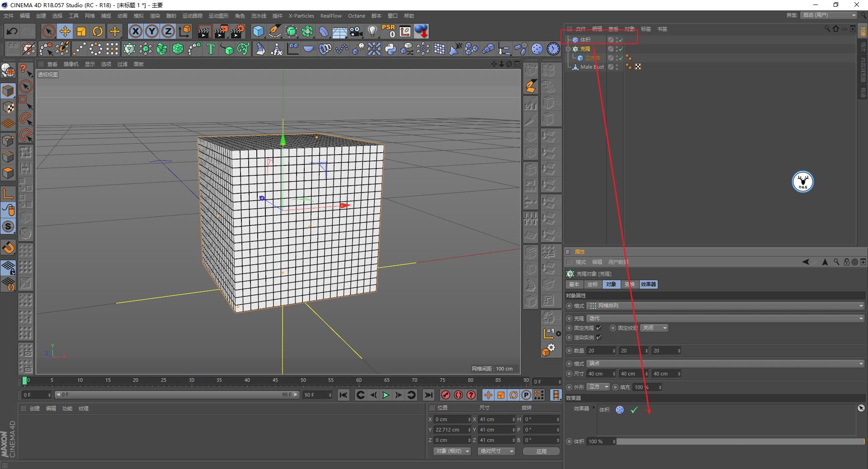Click the 体积 strength slider bar

pyautogui.click(x=740, y=441)
